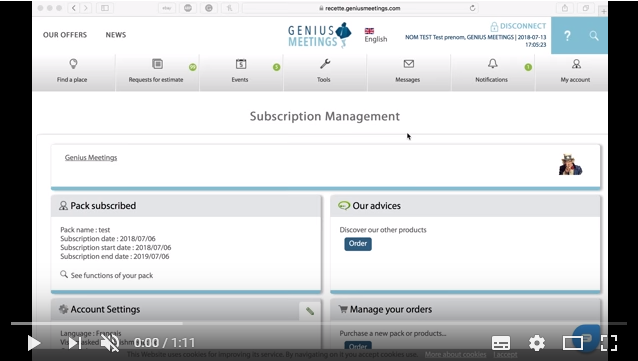
Task: Open the Messages envelope
Action: 408,72
